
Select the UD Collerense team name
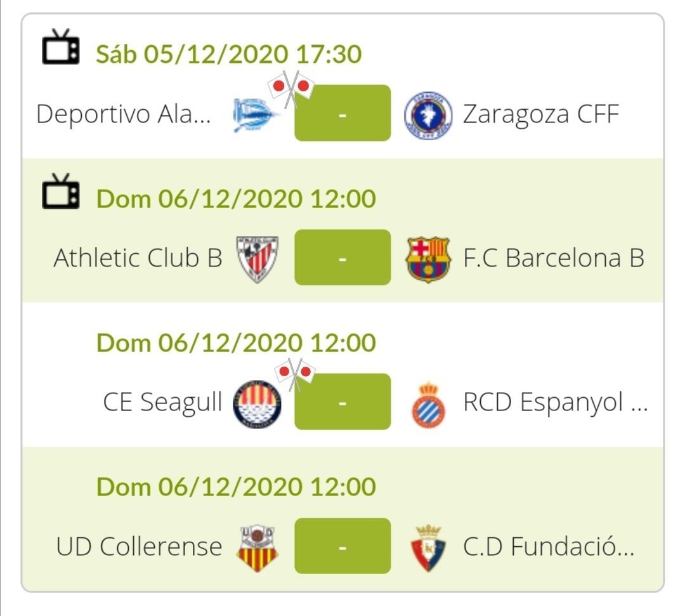coord(140,546)
